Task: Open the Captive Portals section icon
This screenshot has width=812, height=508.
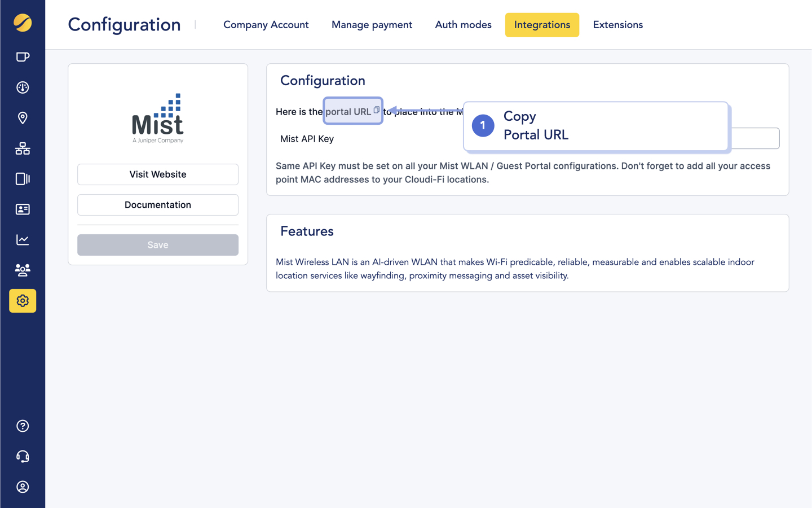Action: pos(23,56)
